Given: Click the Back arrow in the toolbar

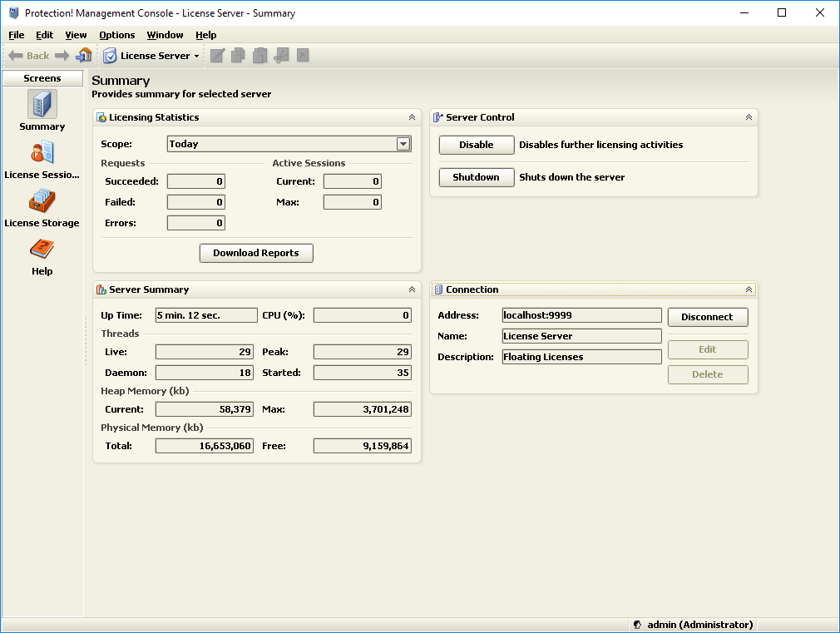Looking at the screenshot, I should point(28,56).
